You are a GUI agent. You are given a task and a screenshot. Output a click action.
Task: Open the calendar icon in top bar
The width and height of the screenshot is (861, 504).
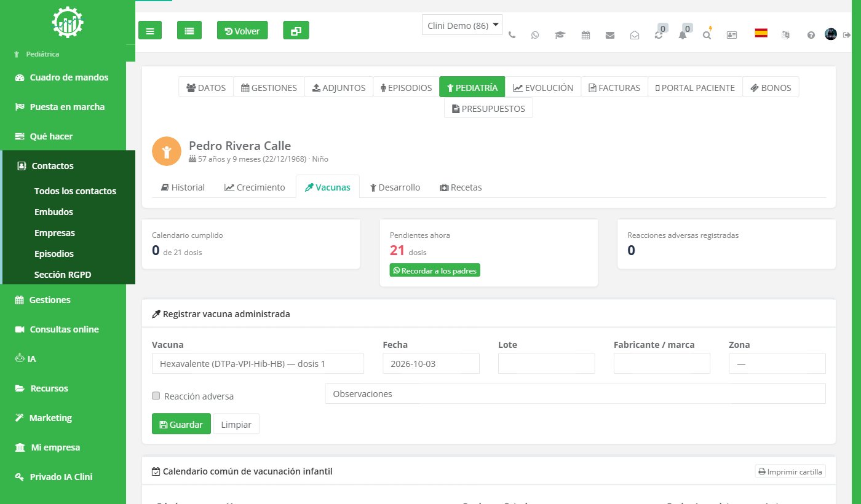coord(585,35)
